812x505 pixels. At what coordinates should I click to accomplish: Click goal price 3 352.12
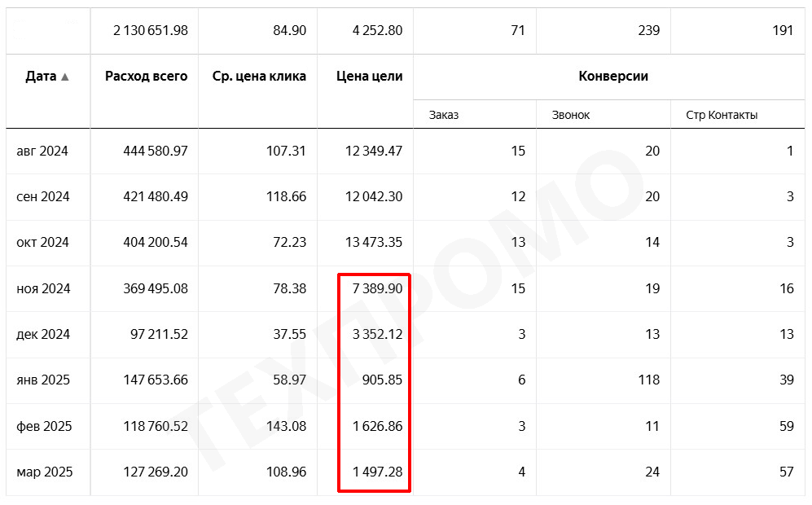pos(378,334)
